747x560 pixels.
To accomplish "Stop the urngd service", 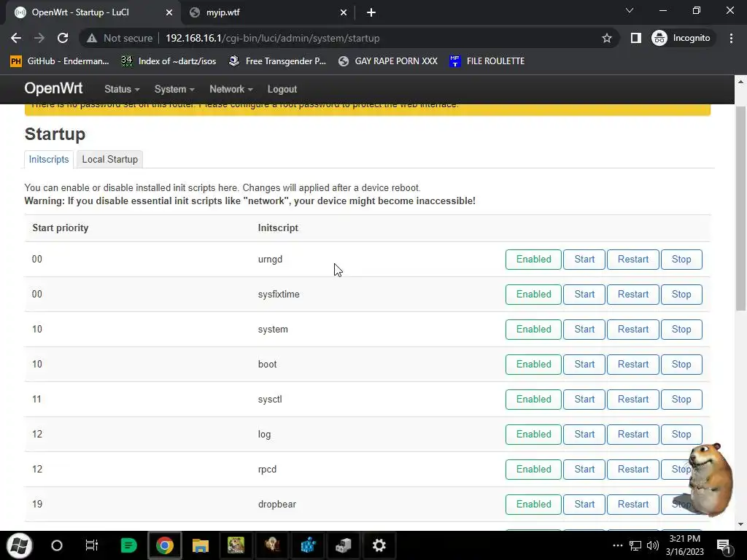I will click(x=681, y=260).
